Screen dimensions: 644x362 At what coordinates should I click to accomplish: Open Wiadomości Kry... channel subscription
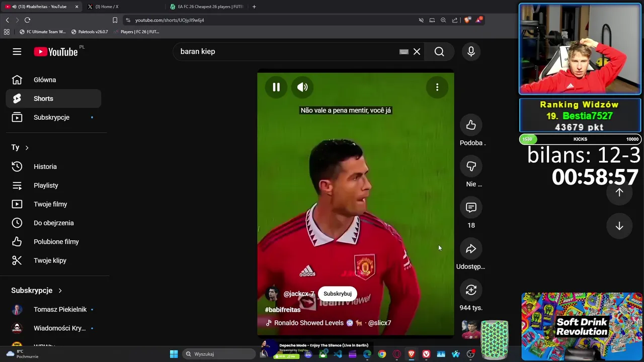coord(53,328)
